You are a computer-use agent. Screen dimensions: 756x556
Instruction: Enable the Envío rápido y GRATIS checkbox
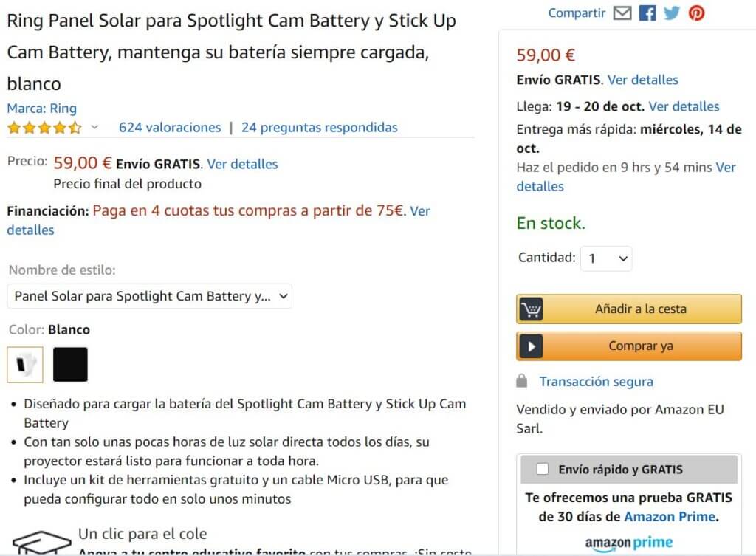[543, 469]
